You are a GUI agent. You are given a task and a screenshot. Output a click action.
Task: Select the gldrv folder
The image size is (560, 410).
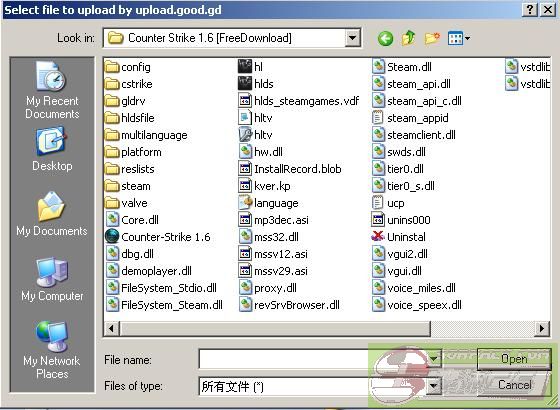[125, 101]
